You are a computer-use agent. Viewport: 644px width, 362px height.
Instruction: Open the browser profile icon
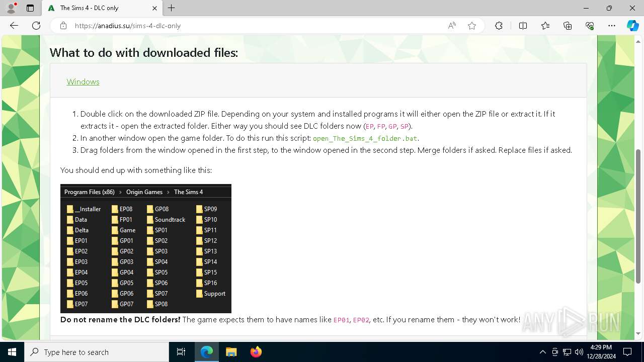(x=11, y=8)
